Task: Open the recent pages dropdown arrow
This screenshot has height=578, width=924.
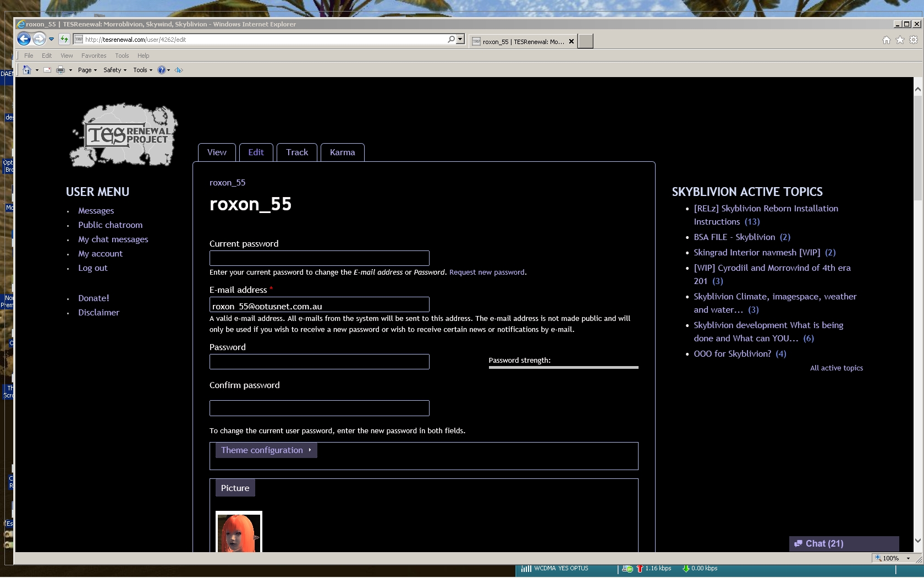Action: point(51,39)
